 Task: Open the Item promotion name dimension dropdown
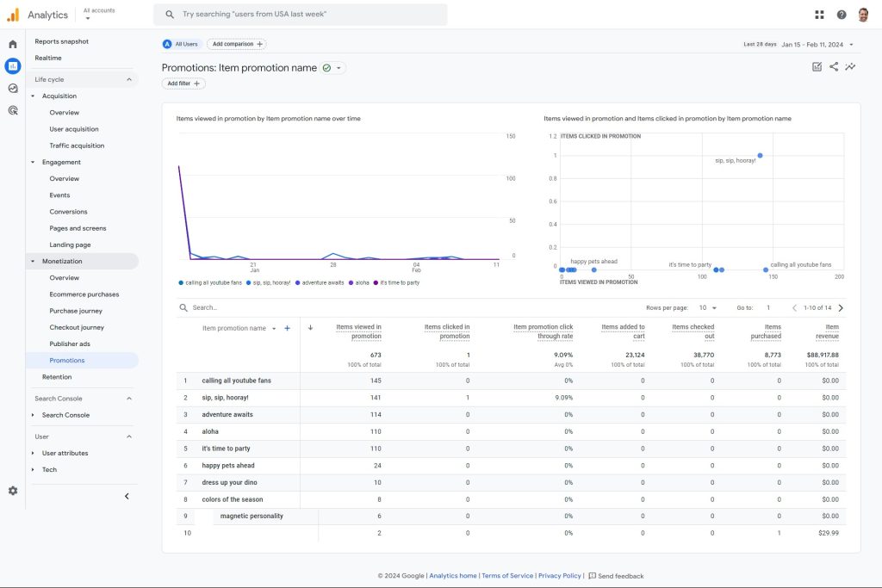coord(274,328)
